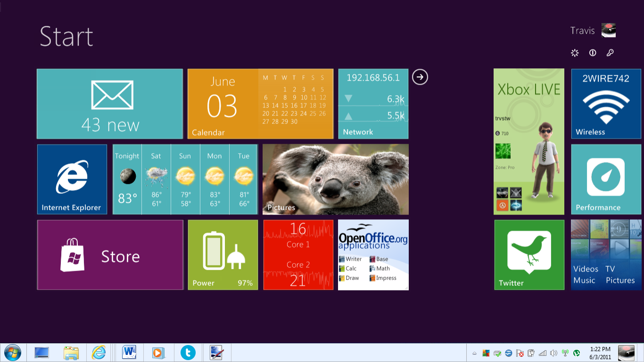
Task: Click the loading spinner icon below Travis
Action: tap(575, 53)
